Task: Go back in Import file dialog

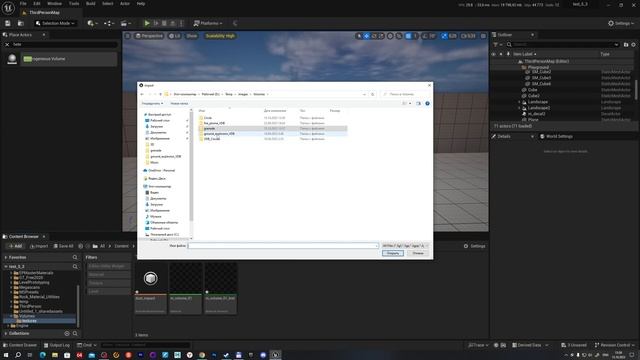Action: tap(142, 94)
